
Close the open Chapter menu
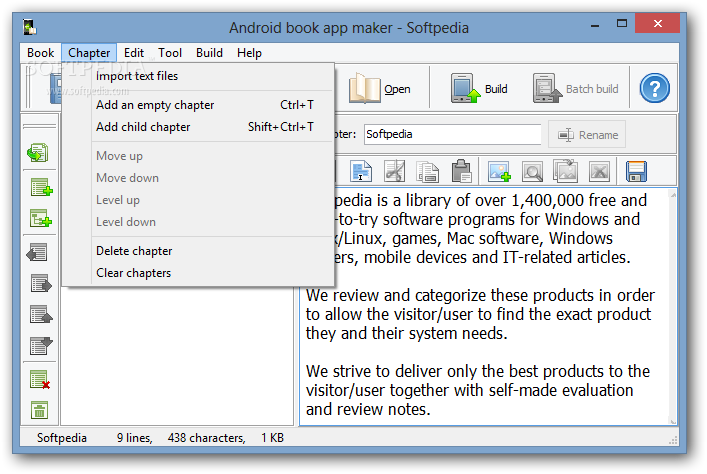[x=89, y=53]
